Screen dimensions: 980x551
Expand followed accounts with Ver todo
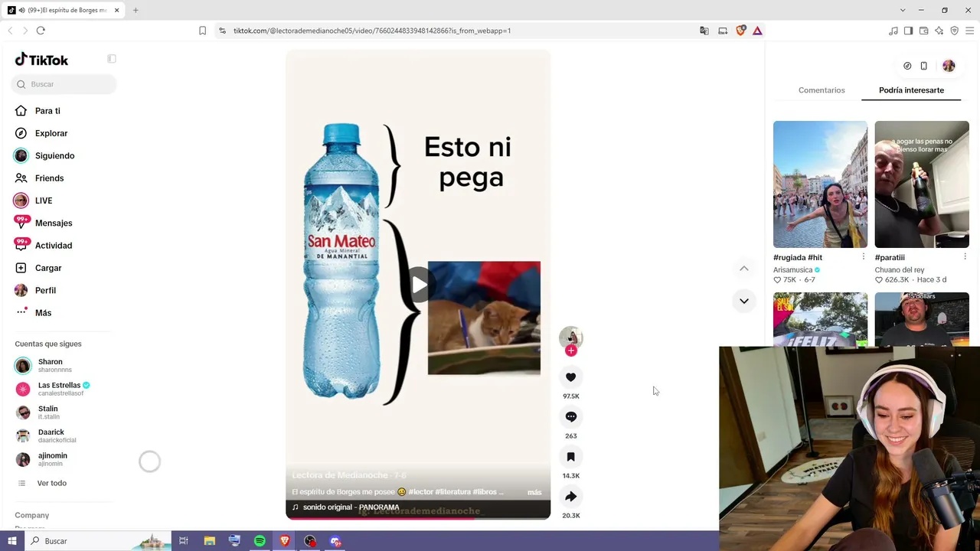pyautogui.click(x=52, y=483)
